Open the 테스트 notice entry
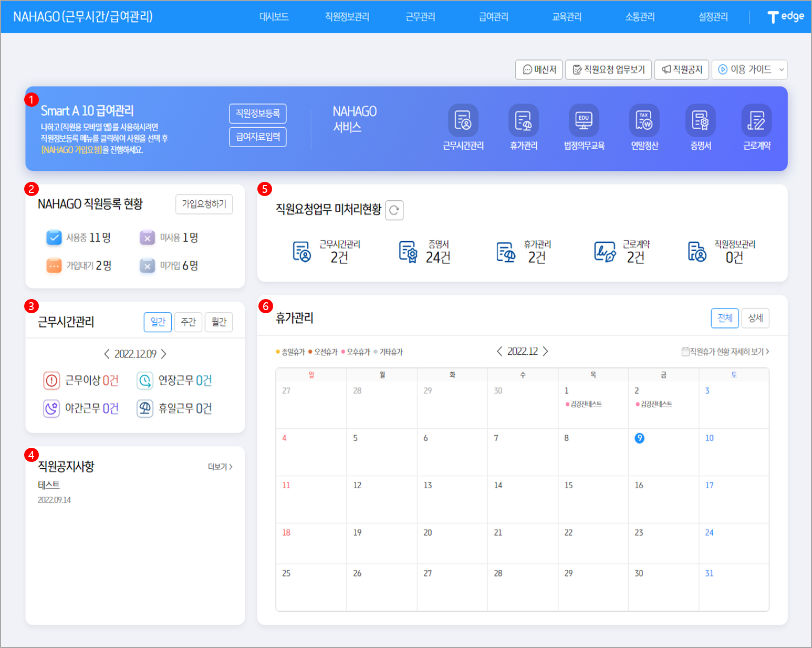The width and height of the screenshot is (812, 648). pyautogui.click(x=49, y=485)
